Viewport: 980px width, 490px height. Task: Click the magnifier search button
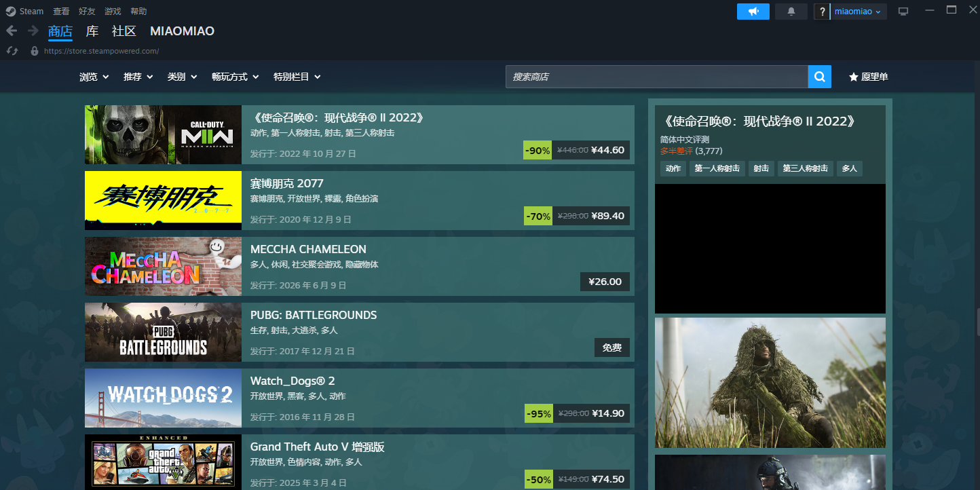[819, 77]
